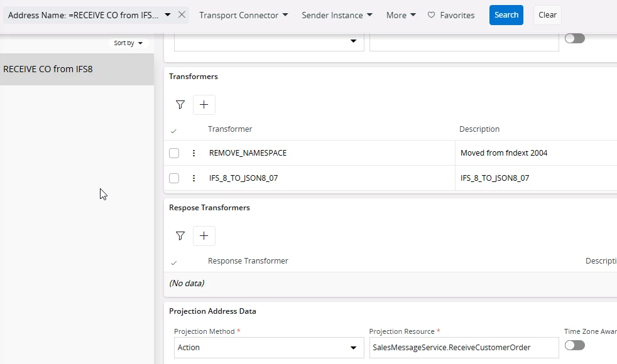Open row menu for REMOVE_NAMESPACE transformer
Viewport: 617px width, 364px height.
[194, 153]
